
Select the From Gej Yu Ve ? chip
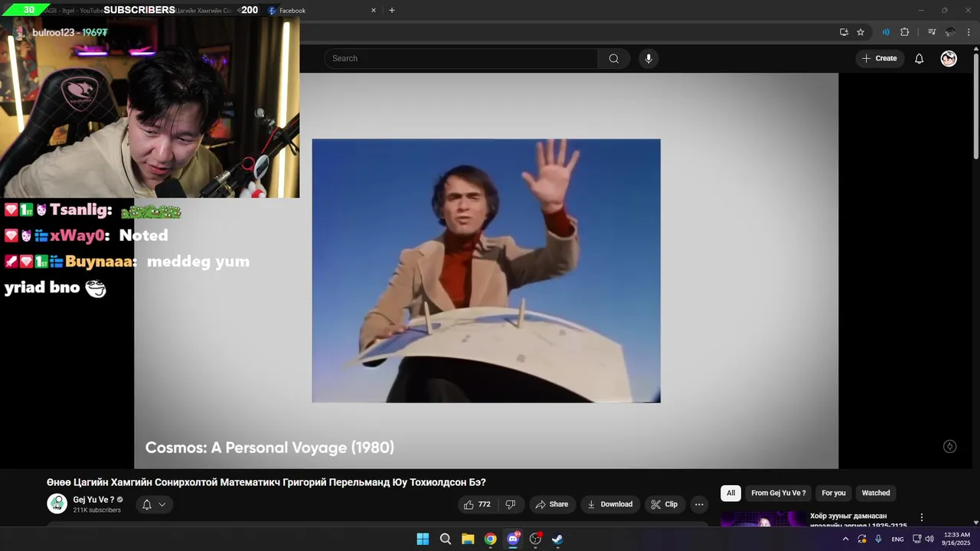[x=779, y=493]
